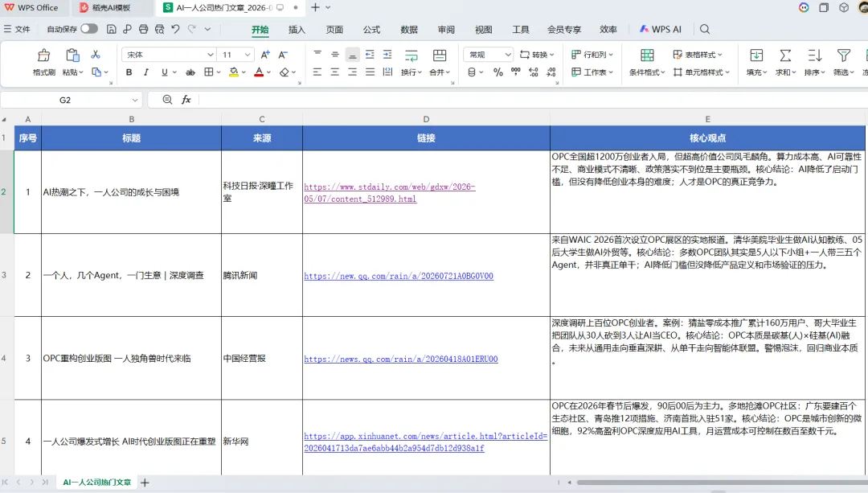Open the stdaily.com article link
The height and width of the screenshot is (493, 868).
(x=389, y=193)
